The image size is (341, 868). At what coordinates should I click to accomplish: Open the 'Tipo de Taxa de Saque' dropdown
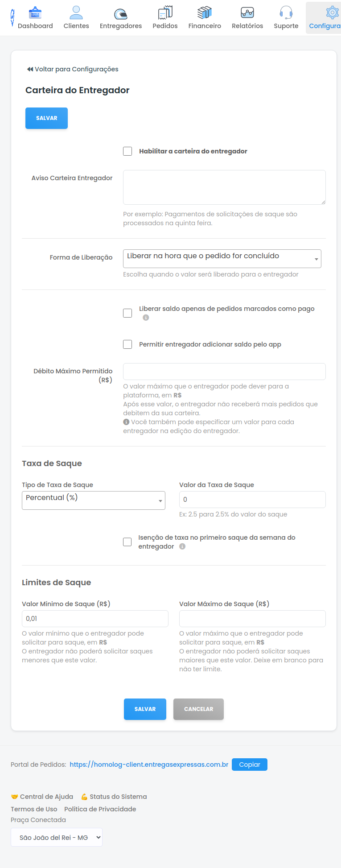point(94,500)
